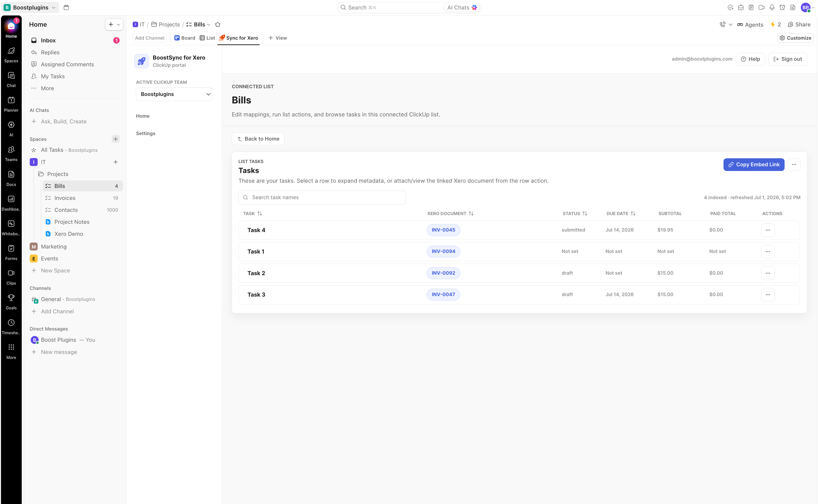Click the calendar icon beside workspace name
Viewport: 818px width, 504px height.
[x=66, y=7]
